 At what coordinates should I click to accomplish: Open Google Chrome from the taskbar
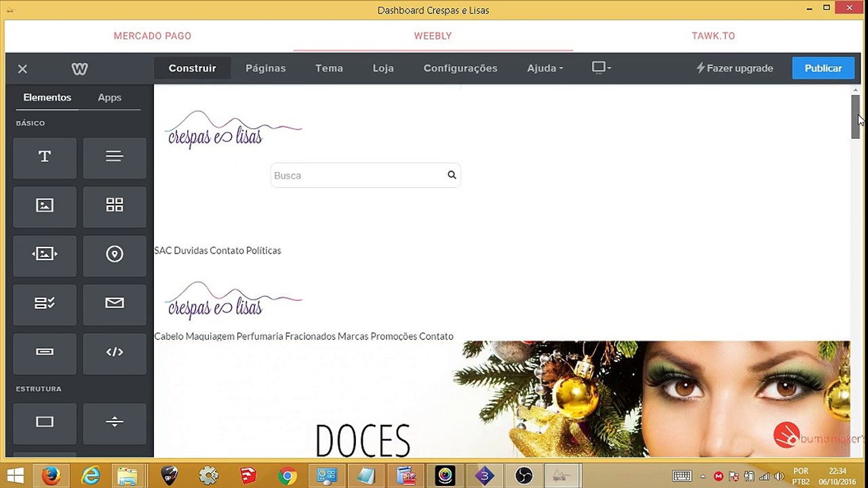(287, 476)
